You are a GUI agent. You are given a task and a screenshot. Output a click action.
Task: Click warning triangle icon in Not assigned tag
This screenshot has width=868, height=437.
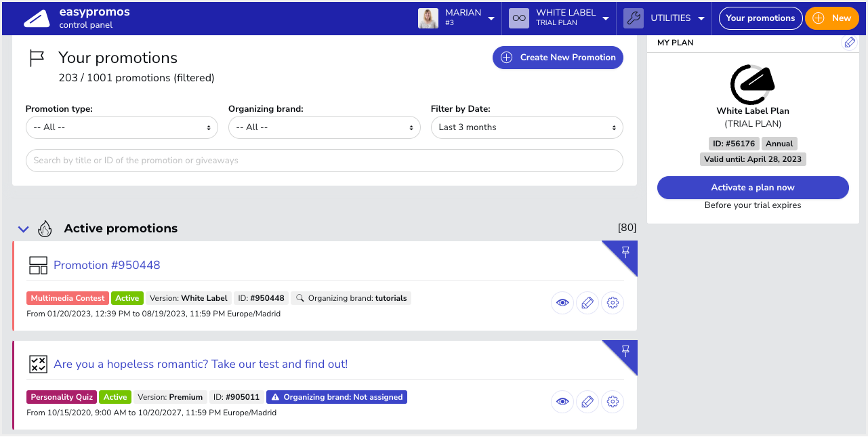(x=274, y=397)
